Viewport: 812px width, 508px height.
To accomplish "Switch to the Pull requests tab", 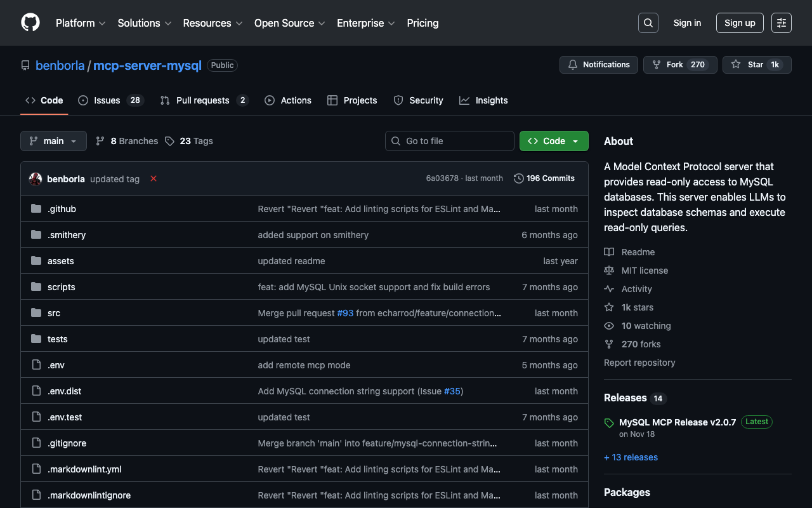I will [x=202, y=100].
